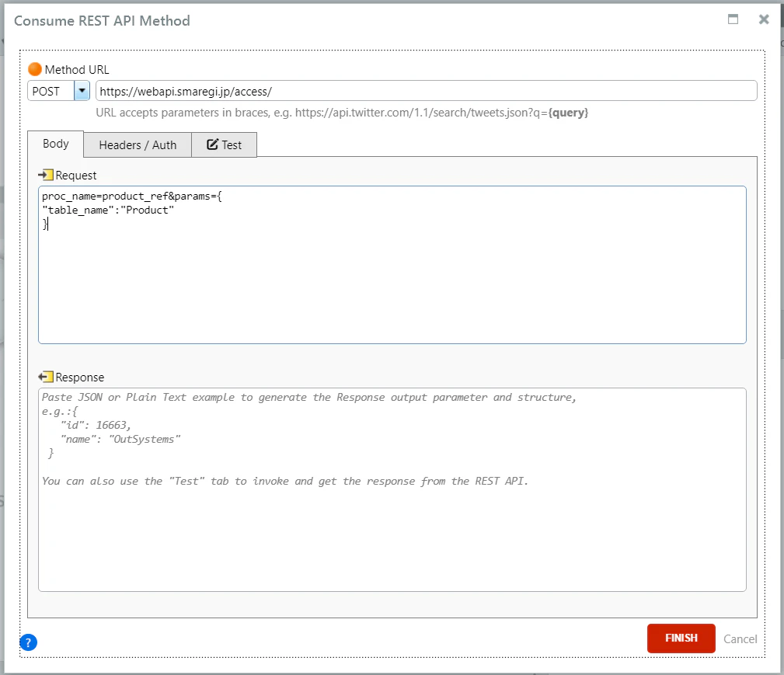Click the text "proc_name=product_ref&params={"
Screen dimensions: 784x675
click(132, 196)
